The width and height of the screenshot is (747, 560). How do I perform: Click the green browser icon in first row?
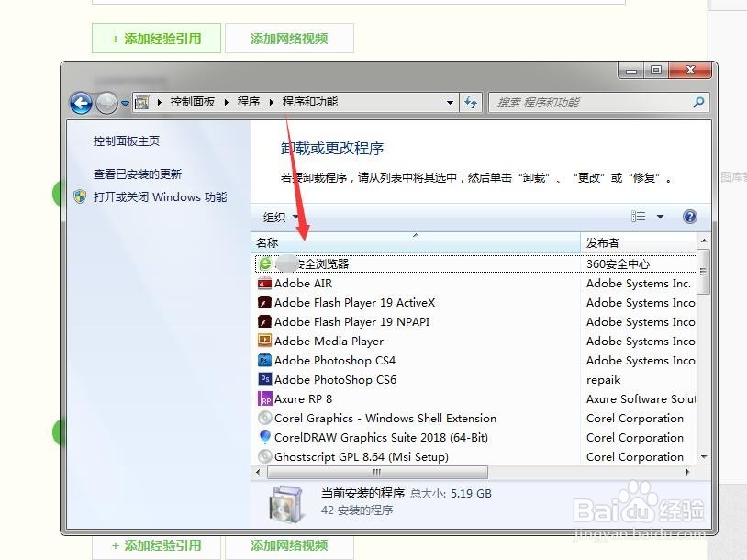tap(265, 263)
